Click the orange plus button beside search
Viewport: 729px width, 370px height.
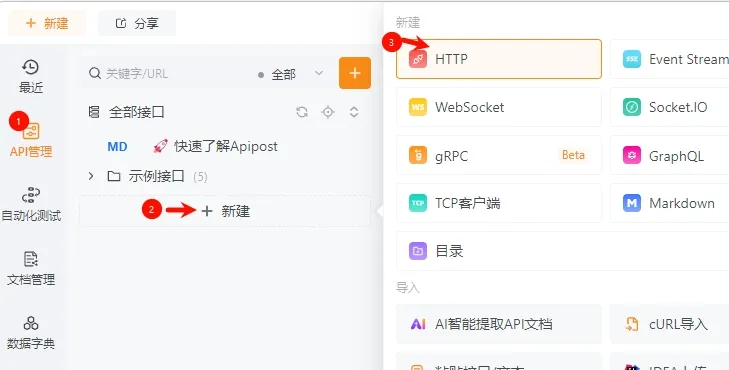[355, 73]
